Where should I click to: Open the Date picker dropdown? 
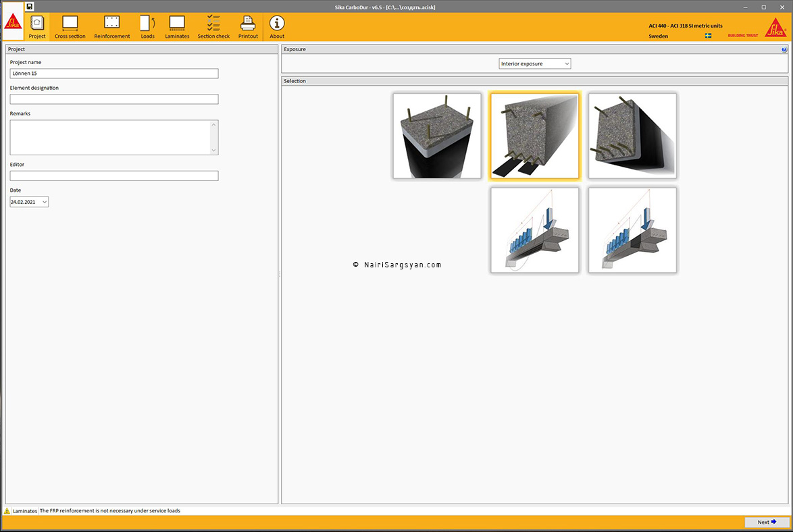point(45,202)
